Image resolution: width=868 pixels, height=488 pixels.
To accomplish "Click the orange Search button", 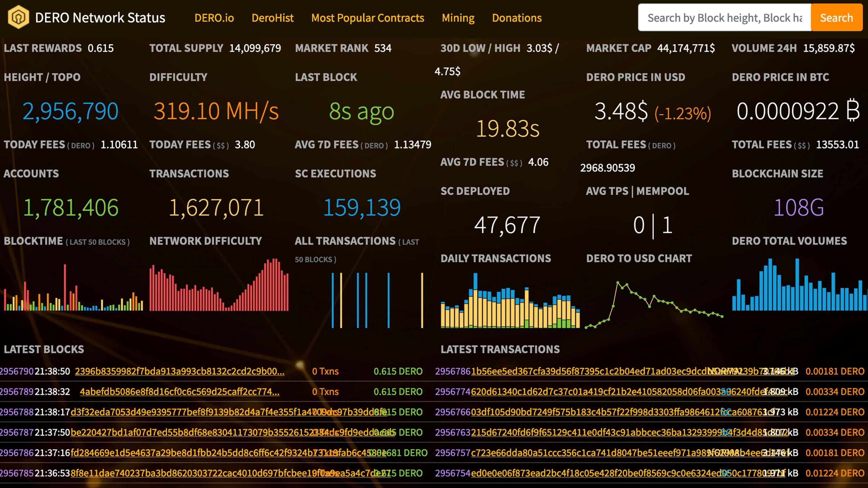I will click(837, 18).
